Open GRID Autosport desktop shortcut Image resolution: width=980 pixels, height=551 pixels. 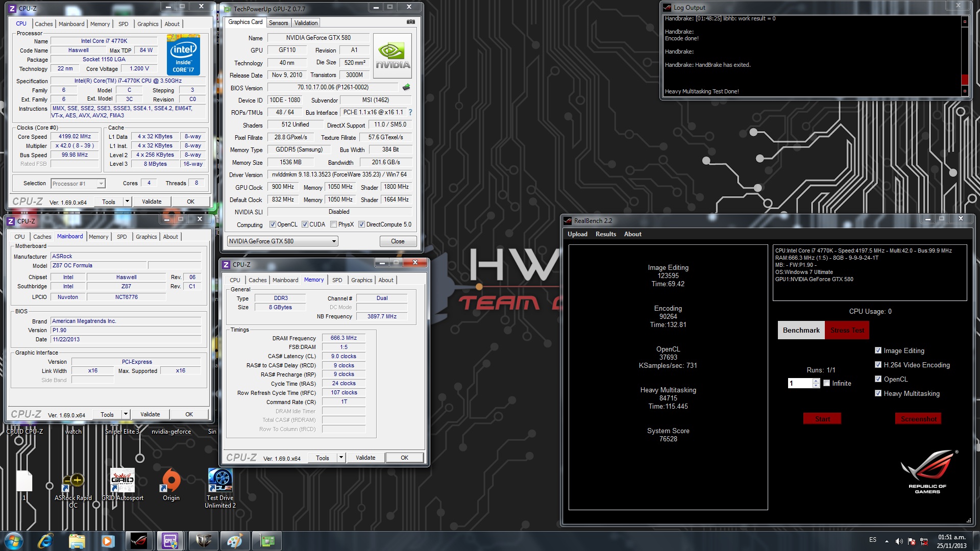(122, 485)
